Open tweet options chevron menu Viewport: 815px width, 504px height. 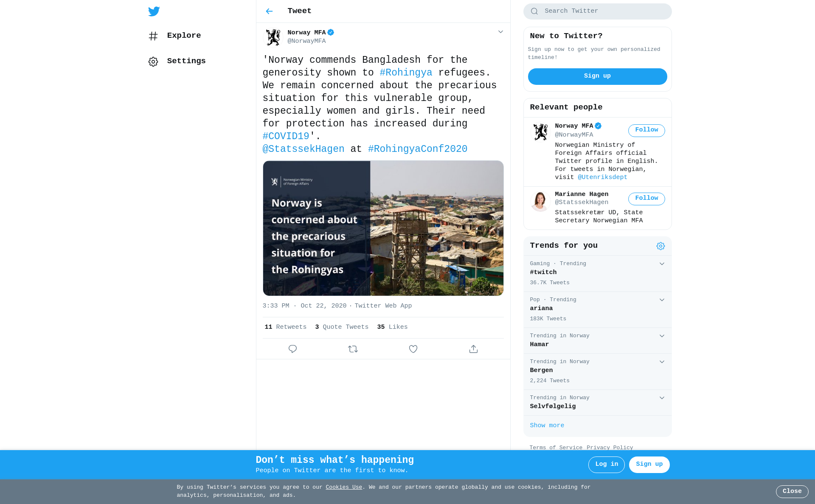coord(500,32)
